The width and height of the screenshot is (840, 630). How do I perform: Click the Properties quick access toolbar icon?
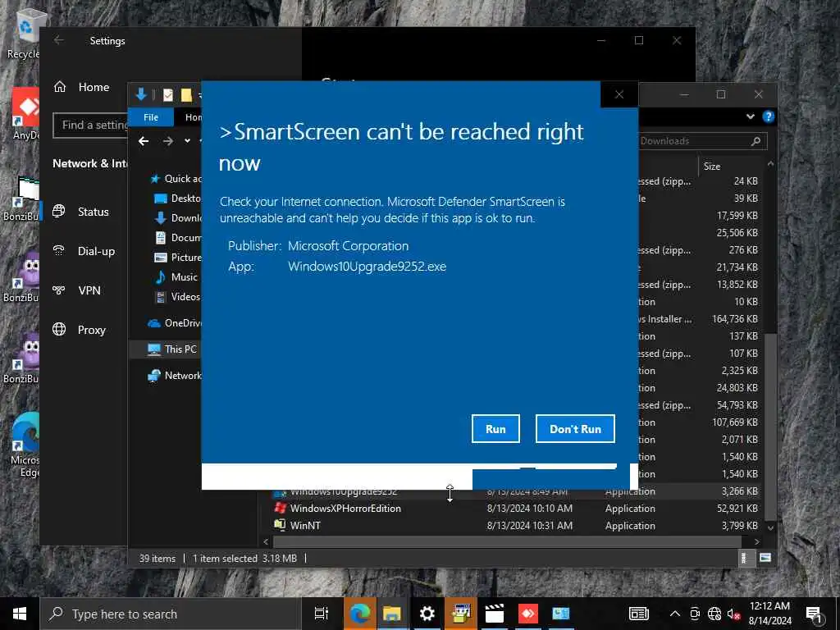click(168, 95)
